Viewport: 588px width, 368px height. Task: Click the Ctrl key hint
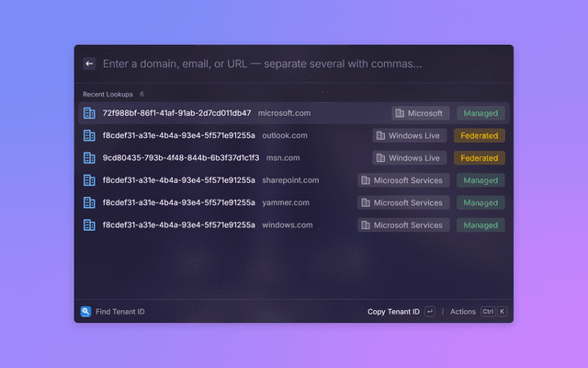[x=488, y=311]
